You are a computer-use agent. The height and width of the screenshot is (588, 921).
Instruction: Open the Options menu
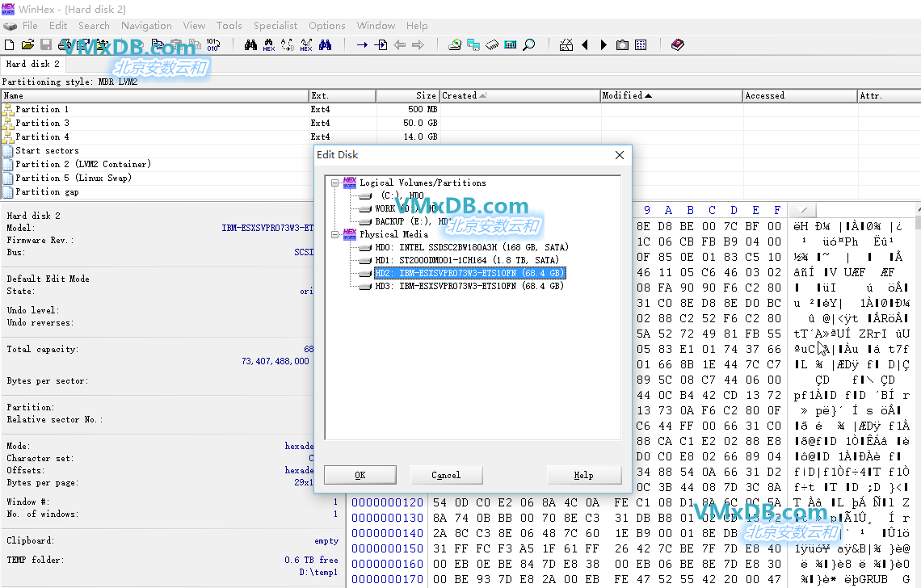[x=327, y=26]
